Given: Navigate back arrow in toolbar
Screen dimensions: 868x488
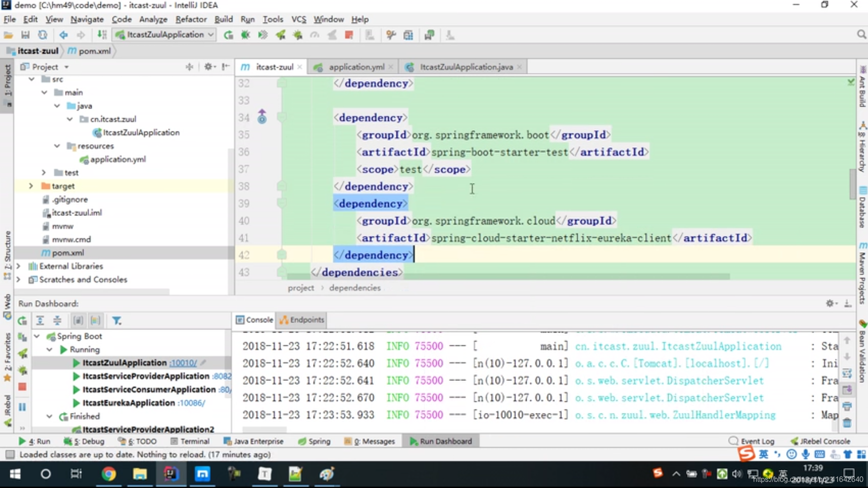Looking at the screenshot, I should pos(64,35).
